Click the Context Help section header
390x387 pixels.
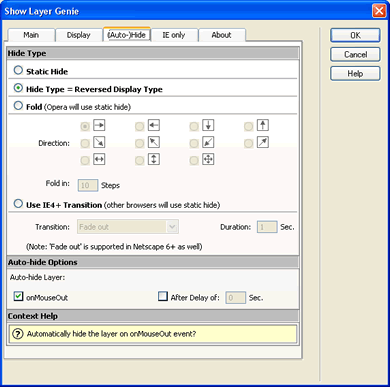pos(153,316)
